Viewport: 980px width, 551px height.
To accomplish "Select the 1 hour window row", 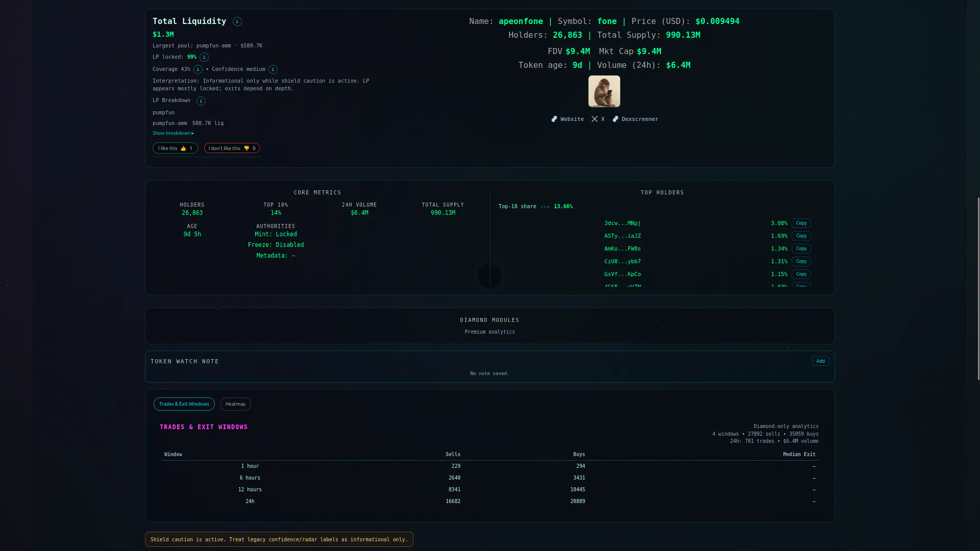I will pyautogui.click(x=489, y=466).
